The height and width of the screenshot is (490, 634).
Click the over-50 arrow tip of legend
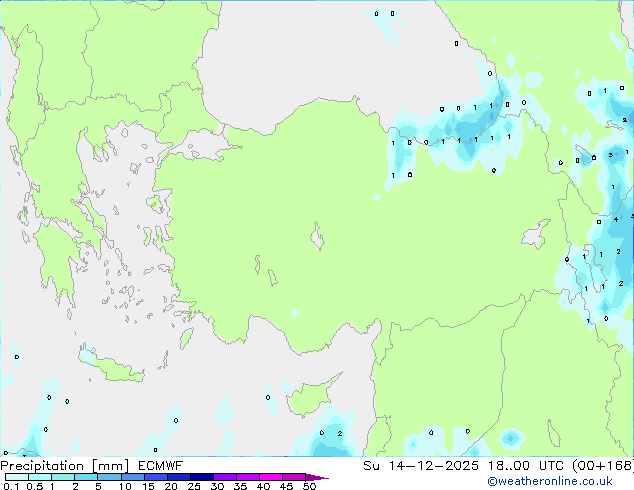coord(317,477)
